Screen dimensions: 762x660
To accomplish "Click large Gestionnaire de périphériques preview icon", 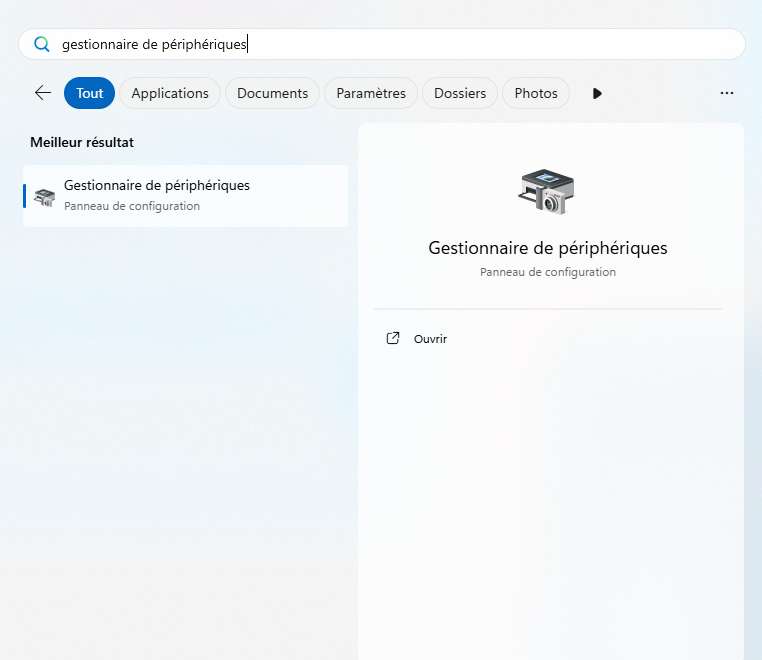I will [547, 190].
